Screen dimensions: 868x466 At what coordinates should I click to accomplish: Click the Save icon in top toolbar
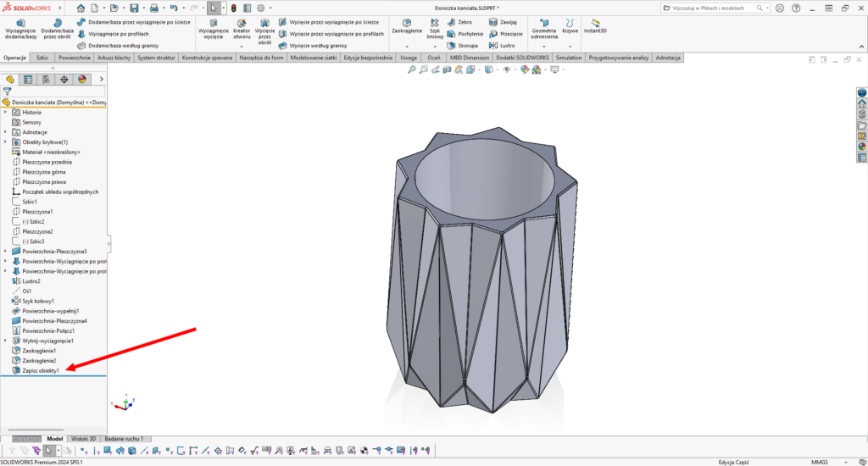click(x=134, y=8)
